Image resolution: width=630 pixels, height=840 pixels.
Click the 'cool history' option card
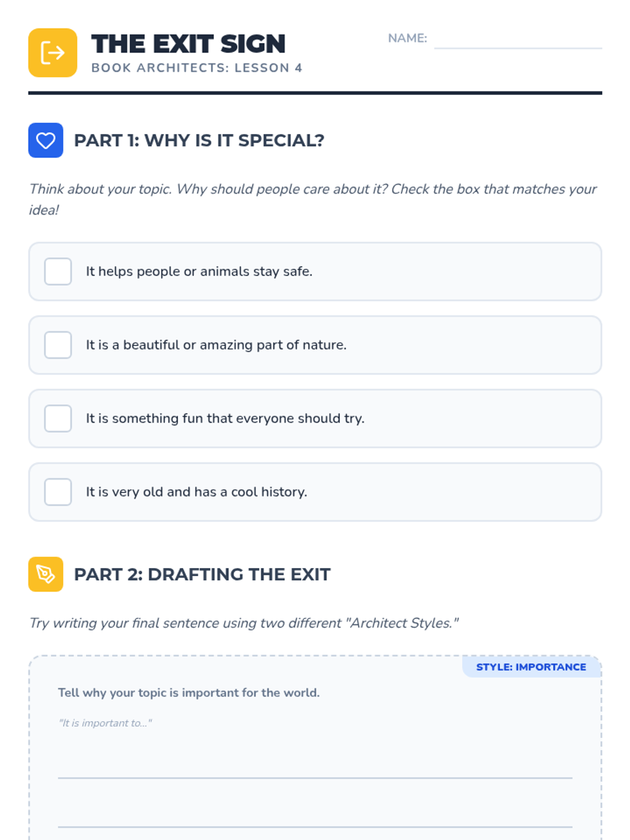(x=315, y=492)
